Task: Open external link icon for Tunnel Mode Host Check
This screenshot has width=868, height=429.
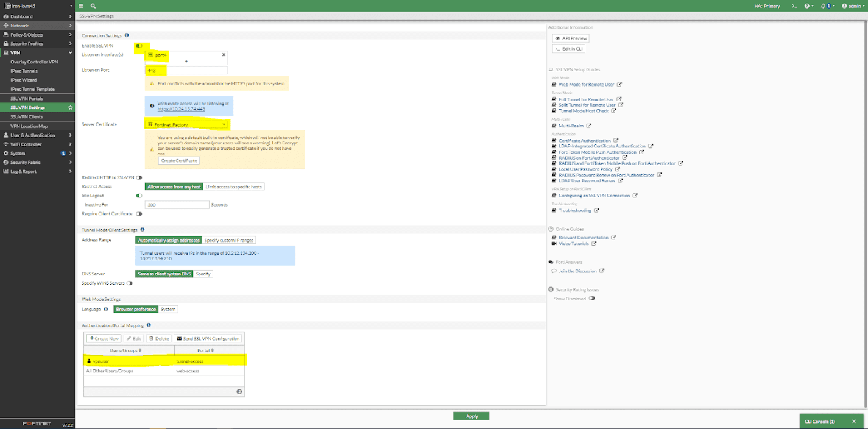Action: coord(613,111)
